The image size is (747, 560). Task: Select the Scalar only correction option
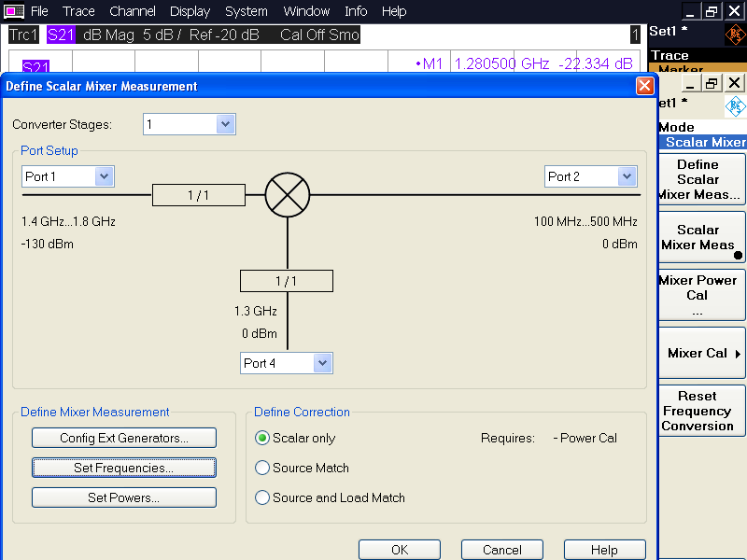tap(263, 438)
